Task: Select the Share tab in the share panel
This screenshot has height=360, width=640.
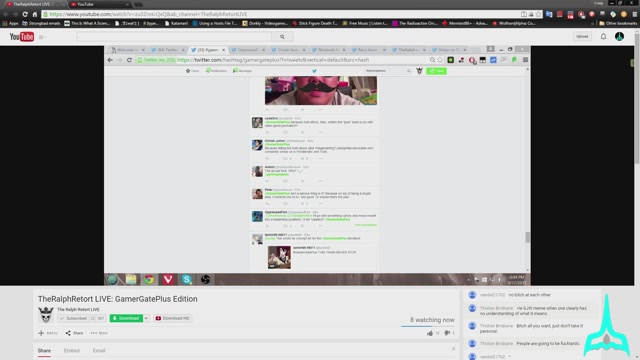Action: coord(44,351)
